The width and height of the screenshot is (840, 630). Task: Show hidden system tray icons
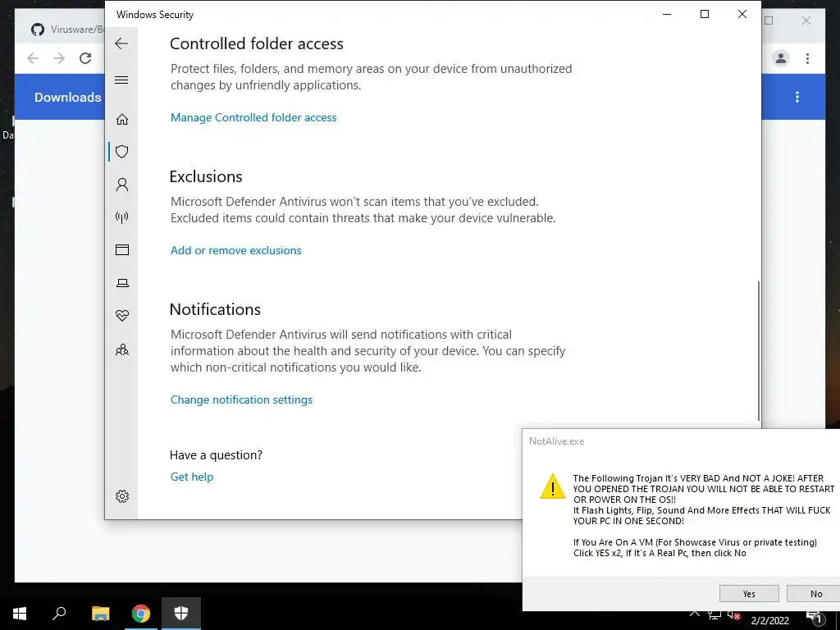click(694, 614)
